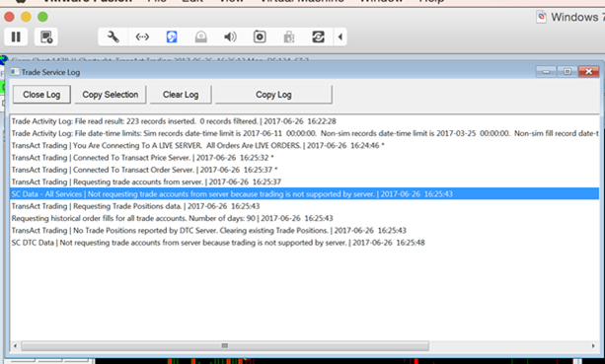This screenshot has height=364, width=605.
Task: Select the 'File date-time limits' log line
Action: click(x=304, y=133)
